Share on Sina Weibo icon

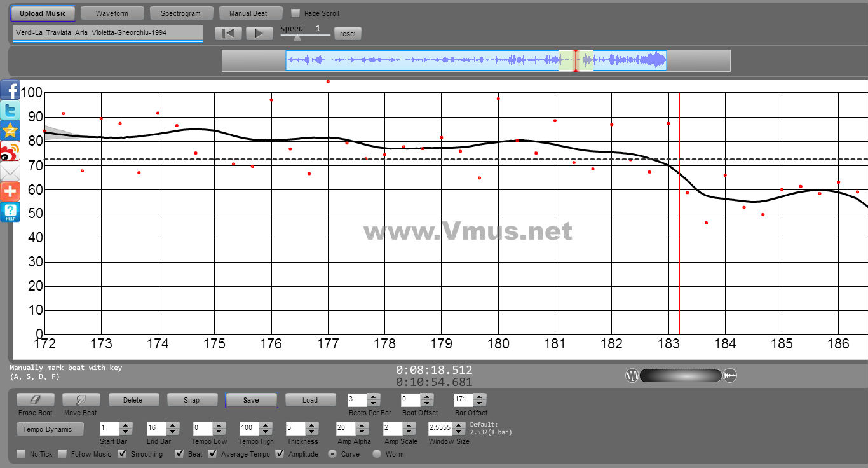pos(10,151)
